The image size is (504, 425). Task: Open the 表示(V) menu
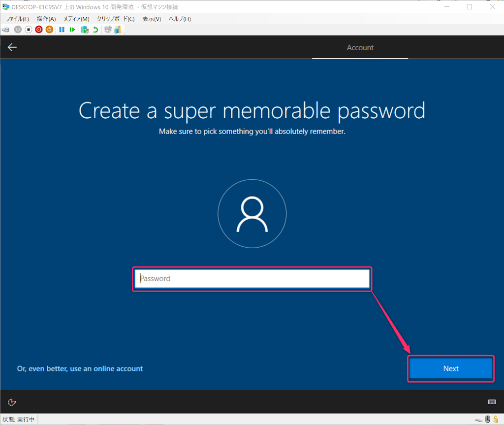point(152,19)
